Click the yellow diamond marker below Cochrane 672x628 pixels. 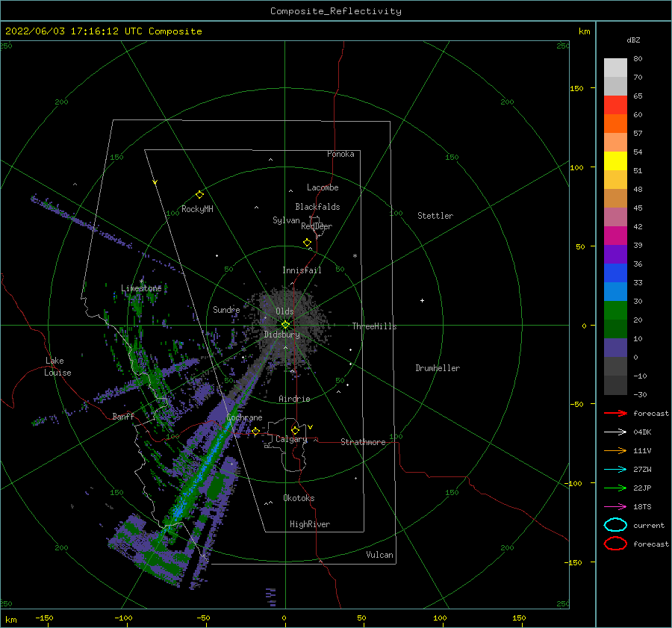256,431
